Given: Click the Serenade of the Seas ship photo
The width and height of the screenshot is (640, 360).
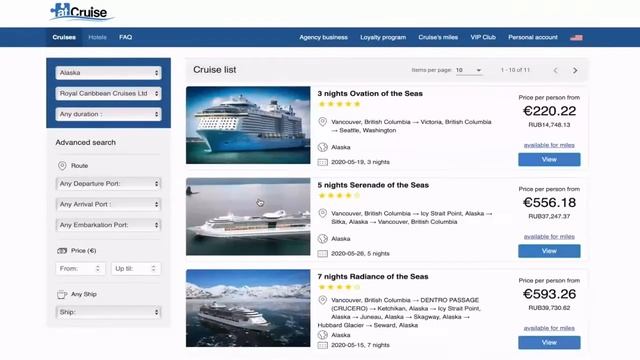Looking at the screenshot, I should 248,217.
